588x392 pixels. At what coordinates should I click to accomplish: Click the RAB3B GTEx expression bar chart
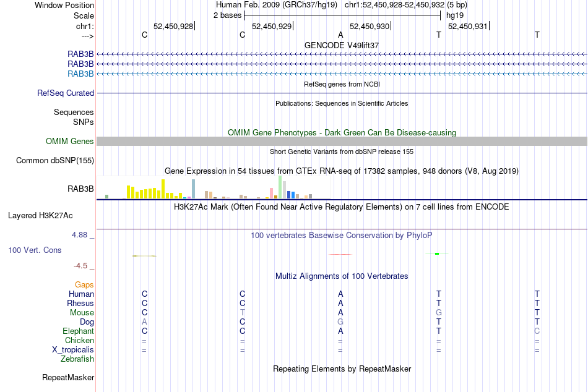213,187
